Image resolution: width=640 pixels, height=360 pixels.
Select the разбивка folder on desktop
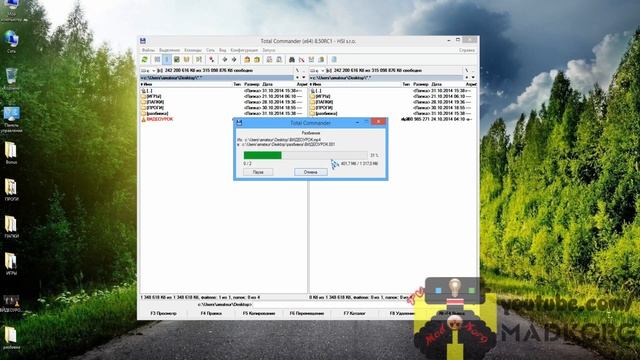point(11,338)
